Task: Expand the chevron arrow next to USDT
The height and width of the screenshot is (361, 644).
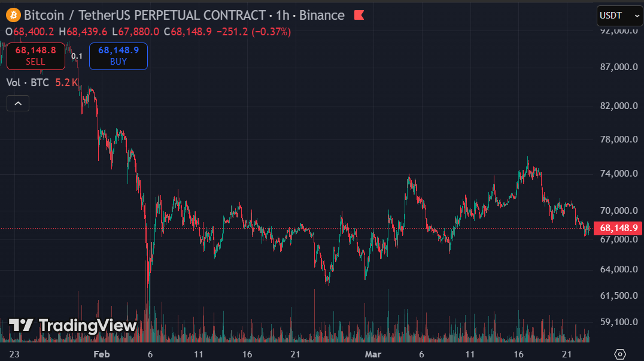Action: (x=636, y=15)
